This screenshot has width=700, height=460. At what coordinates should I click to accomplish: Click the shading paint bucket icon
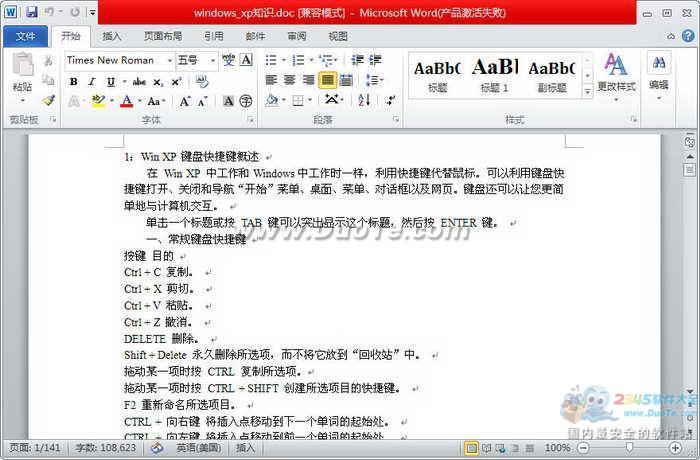tap(272, 100)
